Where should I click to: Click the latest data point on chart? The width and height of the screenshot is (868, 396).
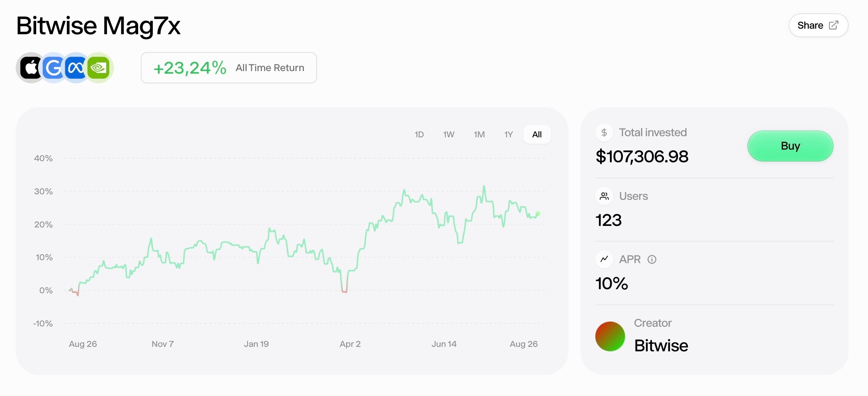click(538, 214)
